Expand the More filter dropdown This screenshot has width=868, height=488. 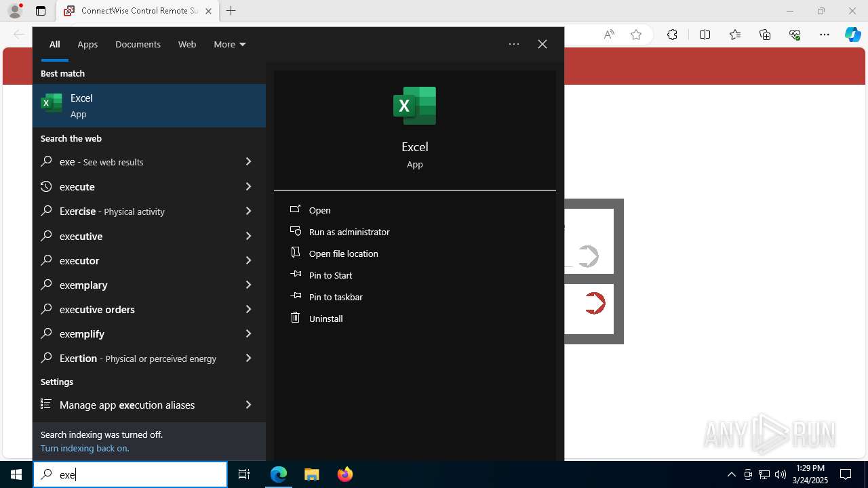coord(230,44)
